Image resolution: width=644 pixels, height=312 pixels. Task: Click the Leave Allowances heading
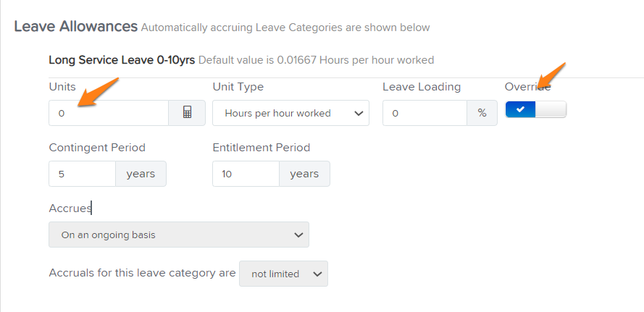tap(76, 27)
